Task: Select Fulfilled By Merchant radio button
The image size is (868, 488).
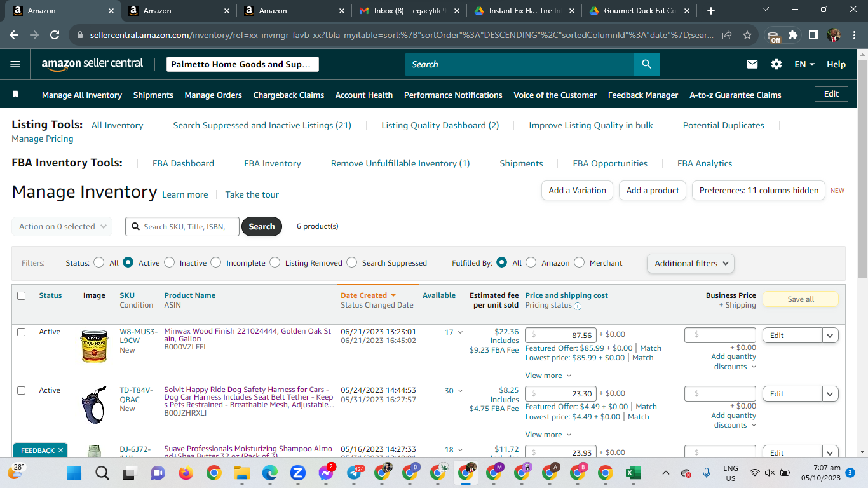Action: point(579,262)
